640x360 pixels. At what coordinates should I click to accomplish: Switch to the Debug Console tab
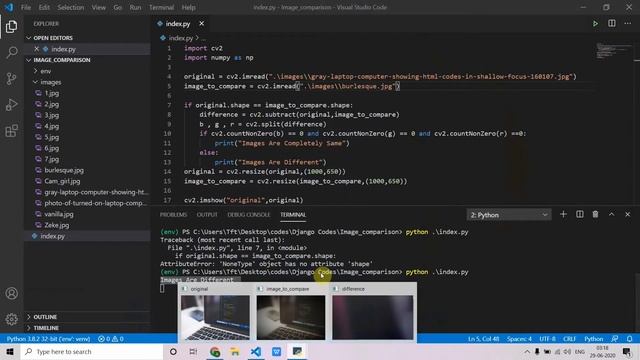pyautogui.click(x=249, y=215)
